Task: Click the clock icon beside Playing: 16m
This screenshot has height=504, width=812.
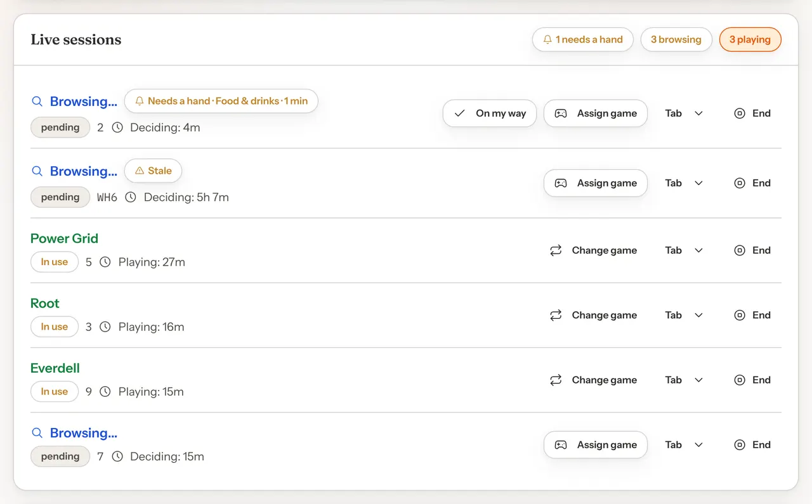Action: coord(105,327)
